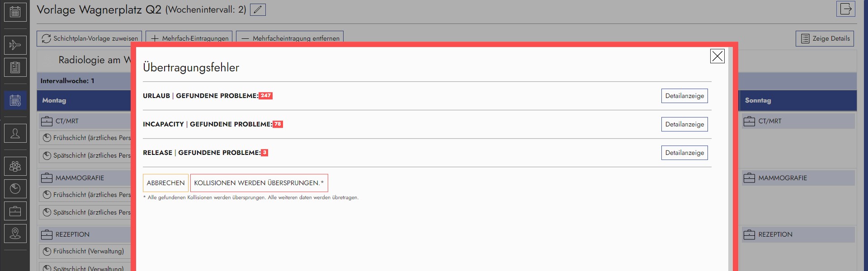Click the briefcase icon in the sidebar
868x271 pixels.
point(15,211)
